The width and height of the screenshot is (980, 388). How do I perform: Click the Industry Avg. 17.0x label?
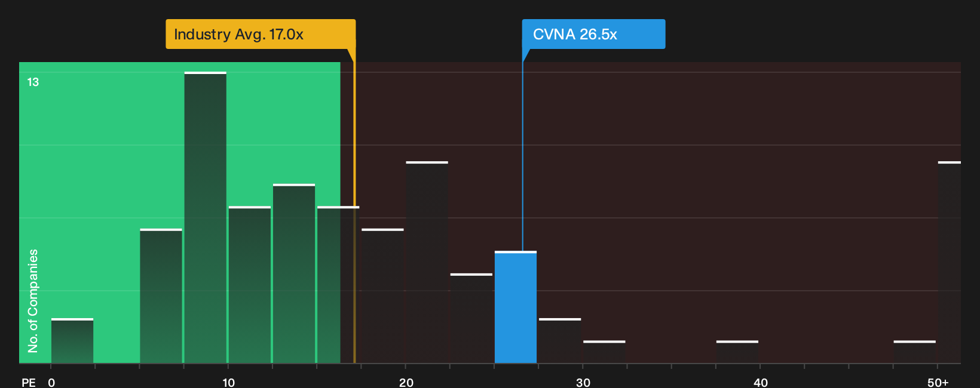[x=261, y=34]
